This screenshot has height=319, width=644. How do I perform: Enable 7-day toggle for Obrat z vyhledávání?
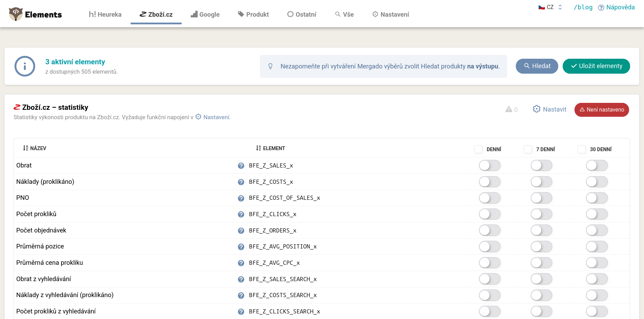coord(541,279)
